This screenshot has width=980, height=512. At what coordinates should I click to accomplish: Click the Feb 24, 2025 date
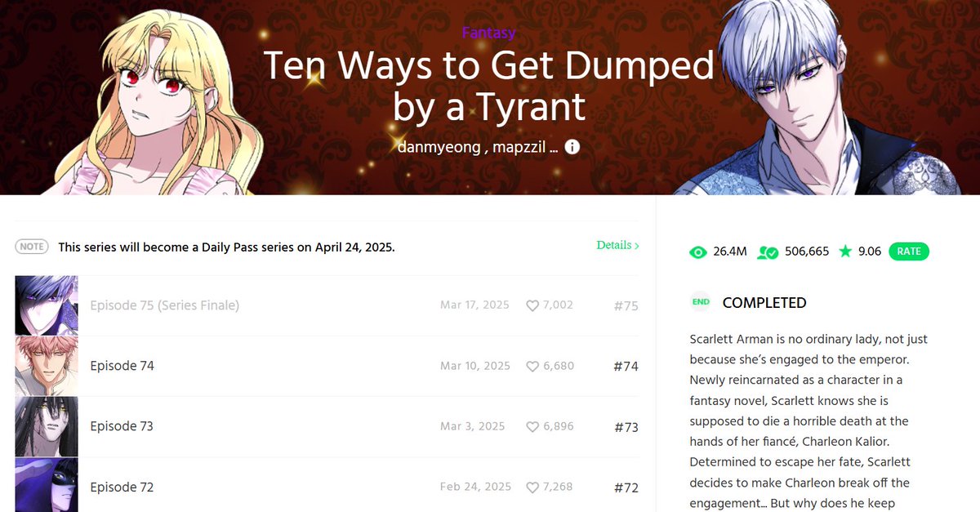(x=475, y=487)
